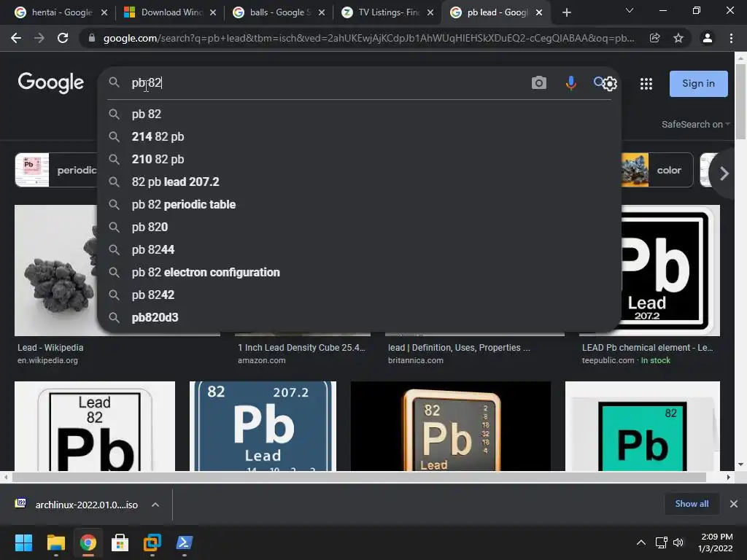Open PowerShell from taskbar
The width and height of the screenshot is (747, 560).
point(185,542)
